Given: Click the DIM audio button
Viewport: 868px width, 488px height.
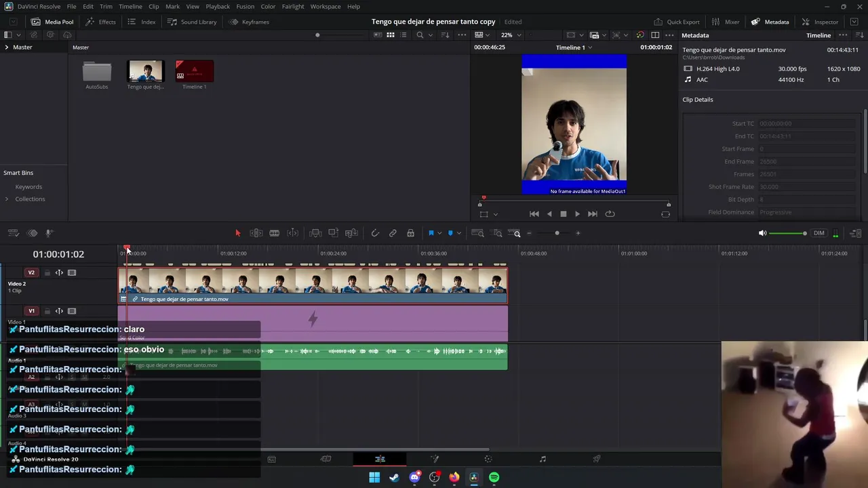Looking at the screenshot, I should (x=819, y=233).
